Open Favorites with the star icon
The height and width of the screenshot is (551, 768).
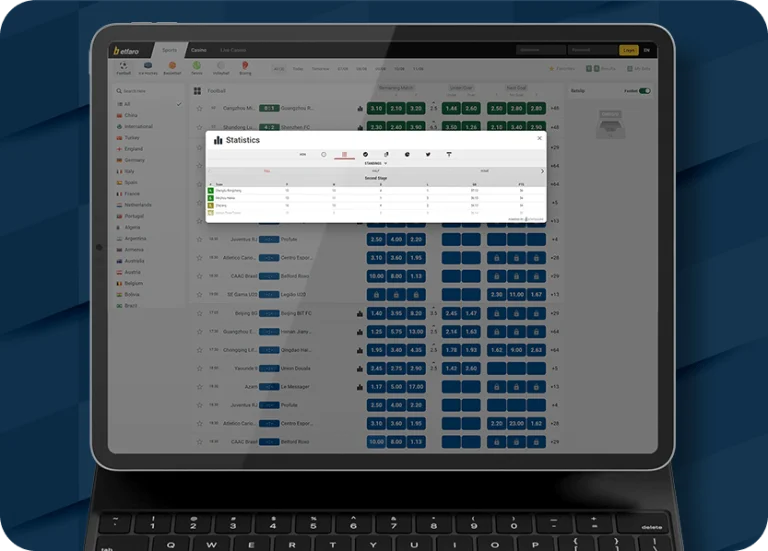tap(562, 69)
